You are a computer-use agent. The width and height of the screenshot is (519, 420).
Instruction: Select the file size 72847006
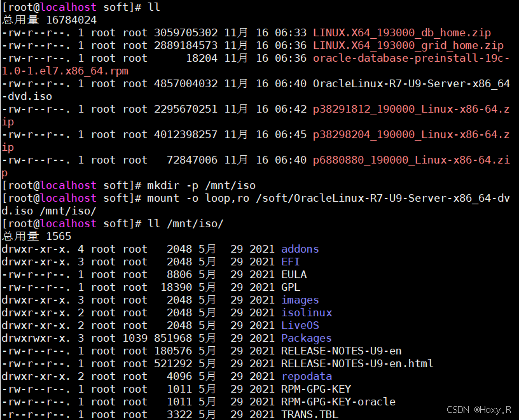coord(192,160)
